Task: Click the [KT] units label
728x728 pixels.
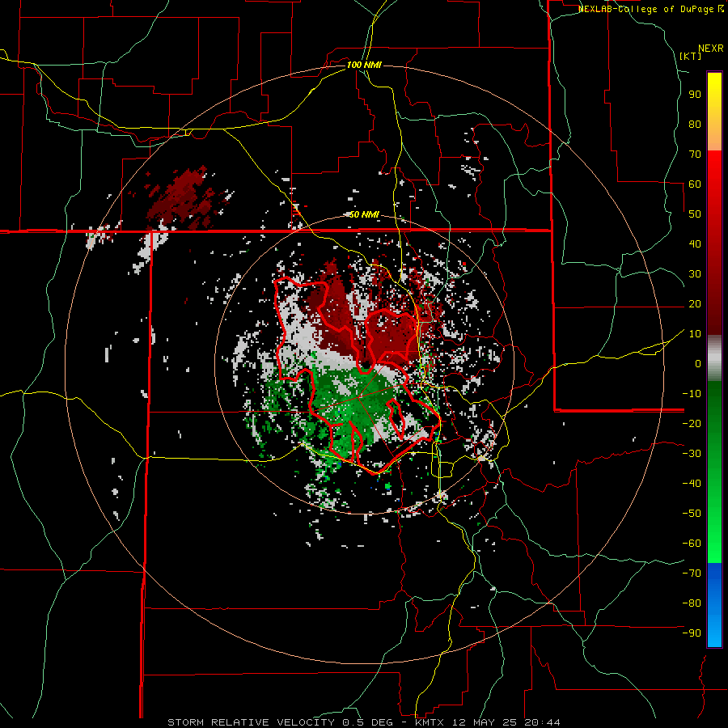Action: (x=691, y=56)
